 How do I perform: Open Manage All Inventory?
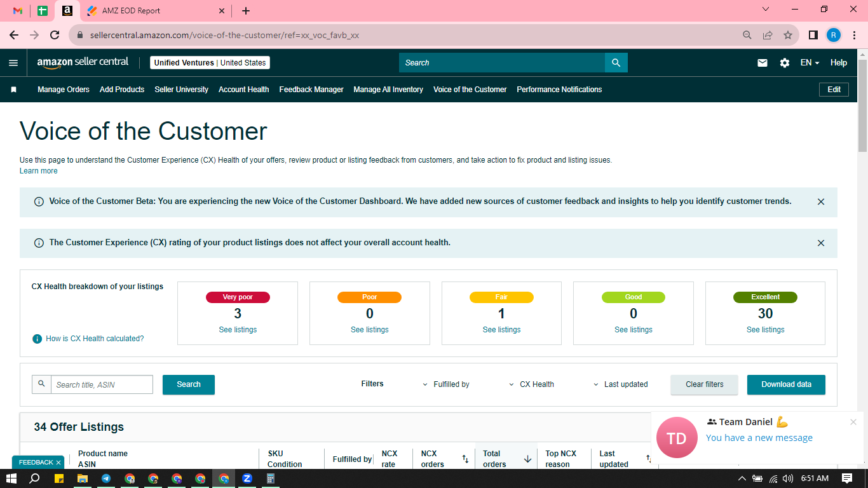click(388, 90)
